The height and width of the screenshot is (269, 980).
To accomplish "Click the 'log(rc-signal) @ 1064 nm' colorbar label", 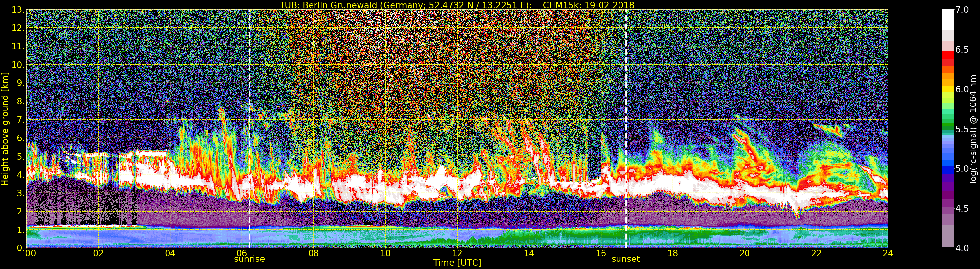I will point(973,129).
